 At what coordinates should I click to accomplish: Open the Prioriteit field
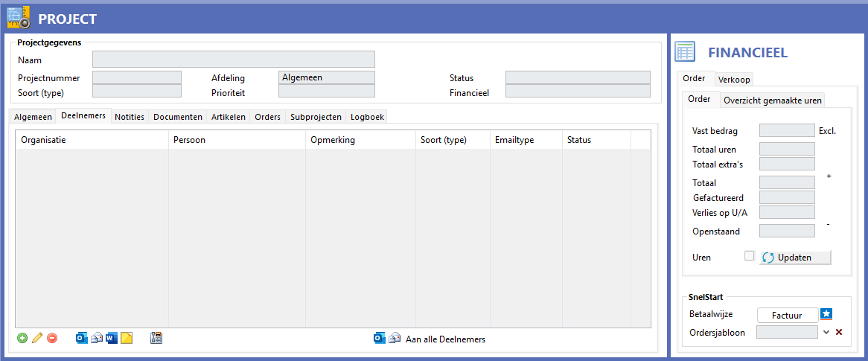pyautogui.click(x=327, y=91)
